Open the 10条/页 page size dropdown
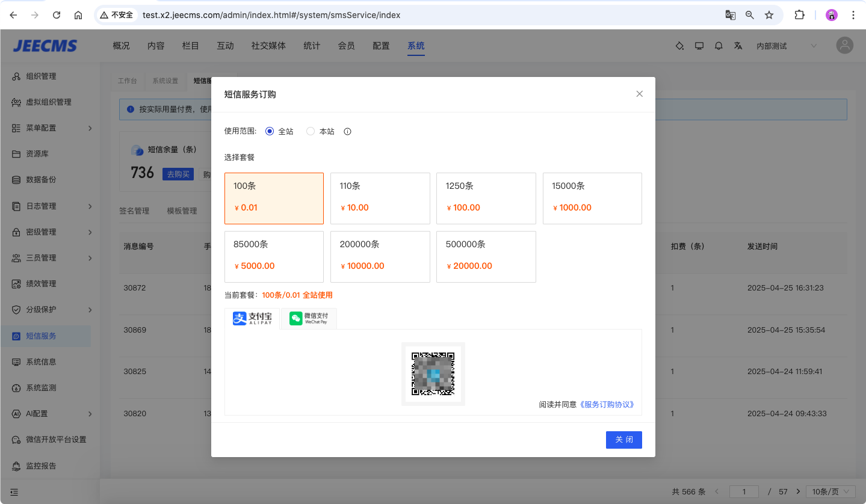The height and width of the screenshot is (504, 866). (x=830, y=491)
